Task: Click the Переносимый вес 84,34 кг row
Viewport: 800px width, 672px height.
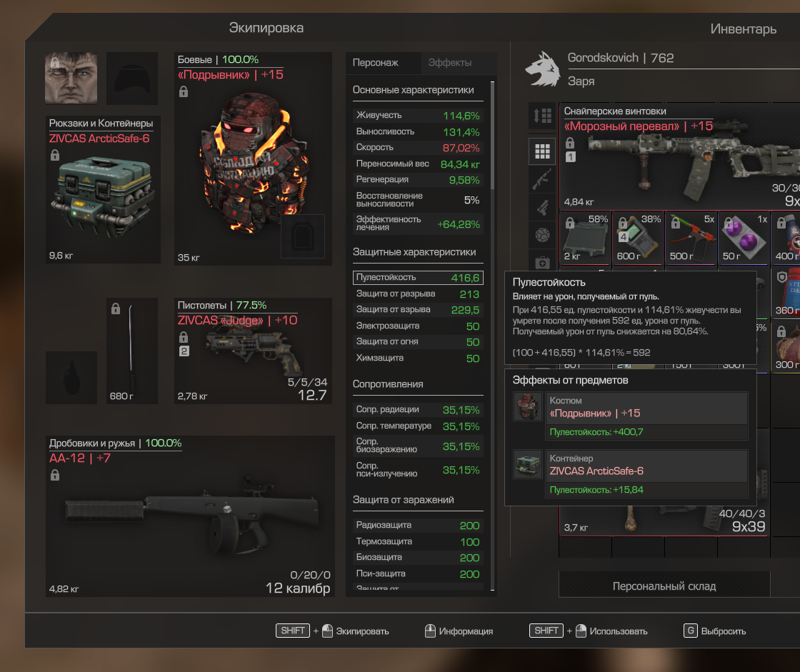Action: [x=418, y=164]
